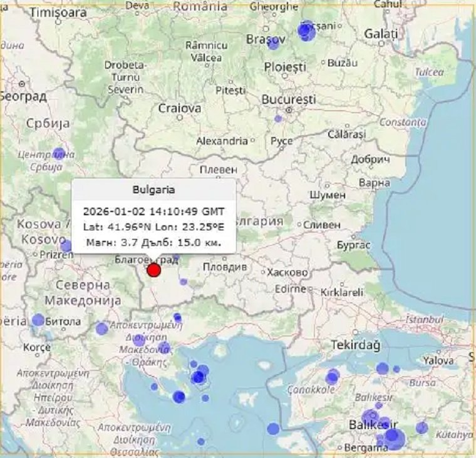476x458 pixels.
Task: Click the Buzău city label
Action: pos(343,63)
